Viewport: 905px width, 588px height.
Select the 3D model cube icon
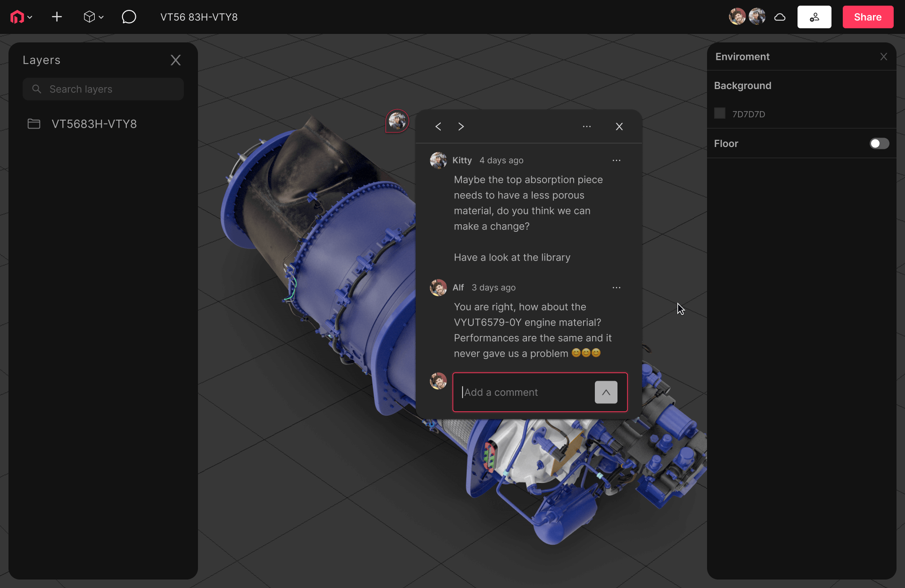[90, 17]
